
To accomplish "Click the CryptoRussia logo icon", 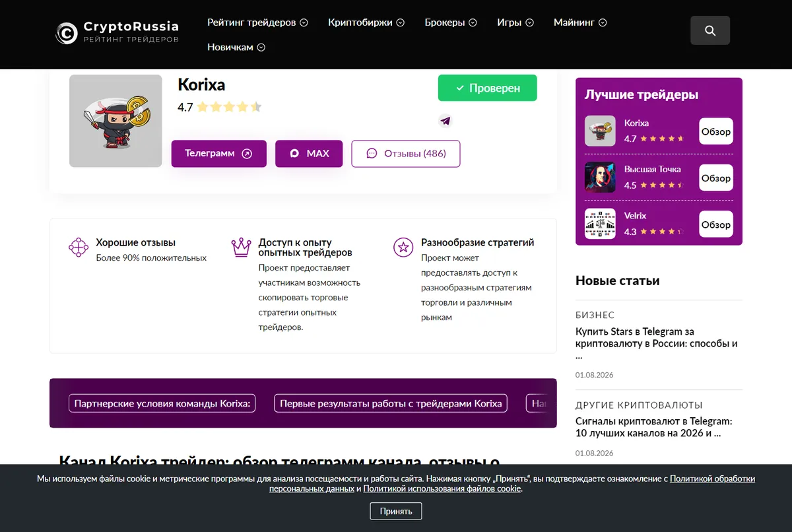I will 67,32.
